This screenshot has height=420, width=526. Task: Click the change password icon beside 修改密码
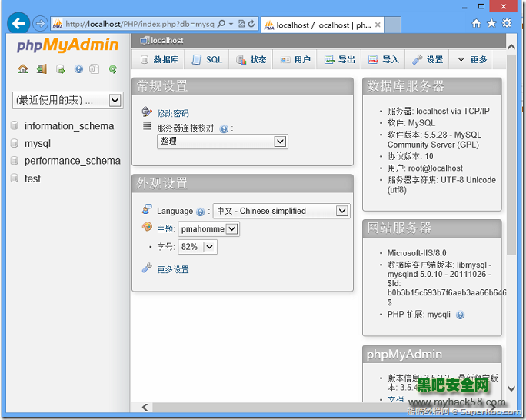click(147, 112)
